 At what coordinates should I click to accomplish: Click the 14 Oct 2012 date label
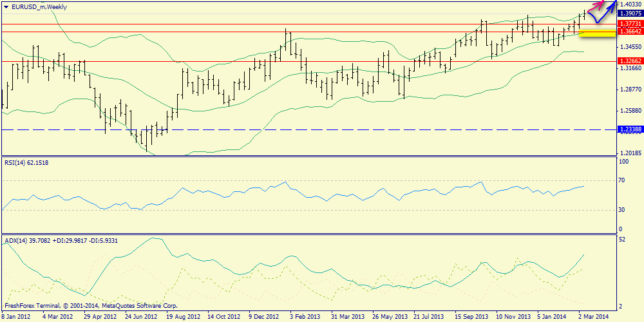(224, 317)
